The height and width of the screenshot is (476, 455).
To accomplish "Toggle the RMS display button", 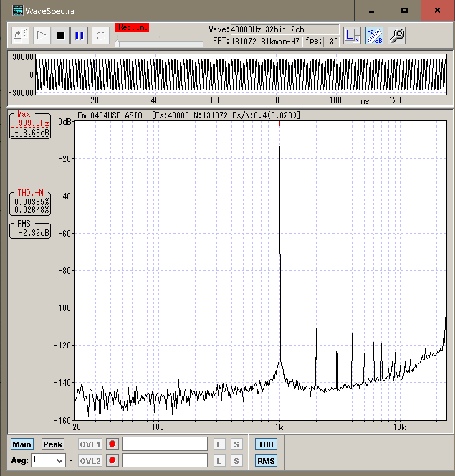I will click(x=266, y=461).
